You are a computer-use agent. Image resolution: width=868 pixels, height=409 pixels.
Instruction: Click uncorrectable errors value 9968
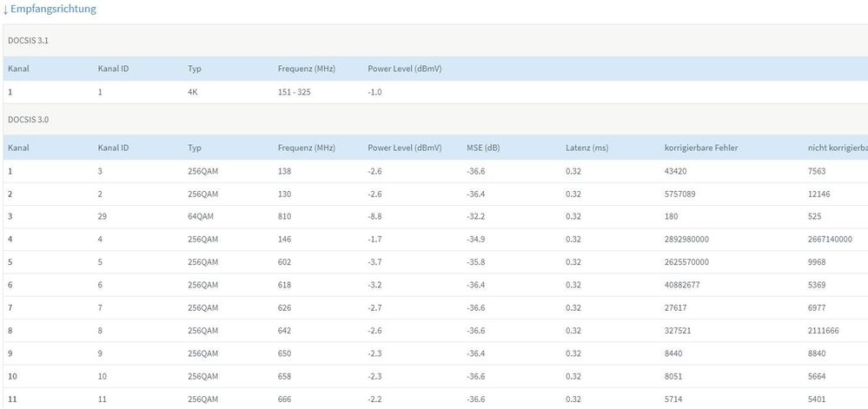(817, 261)
